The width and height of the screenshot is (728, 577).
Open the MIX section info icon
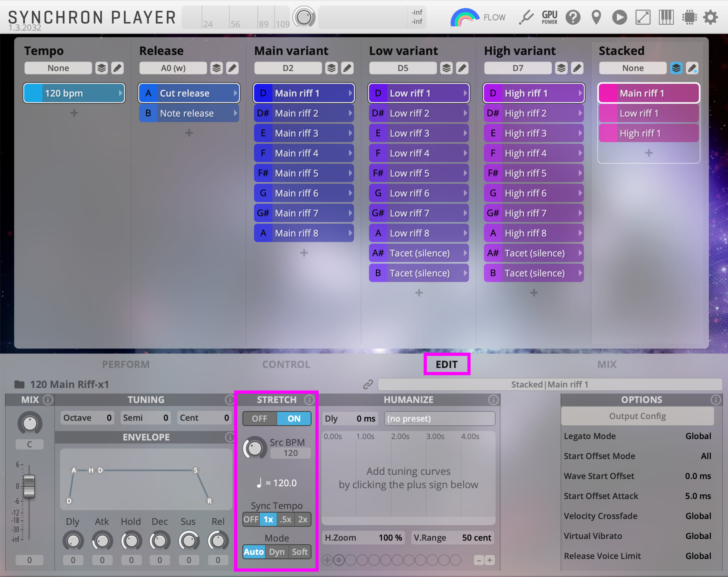pos(48,400)
